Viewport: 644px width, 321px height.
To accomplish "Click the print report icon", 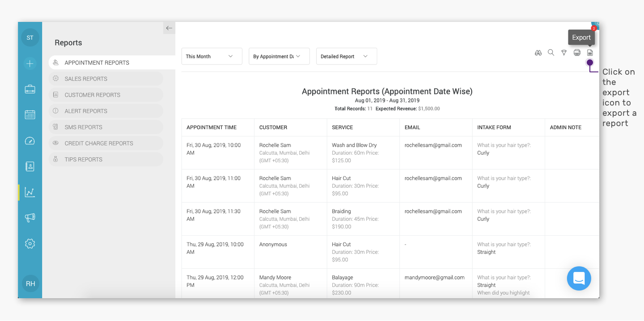I will (x=577, y=53).
